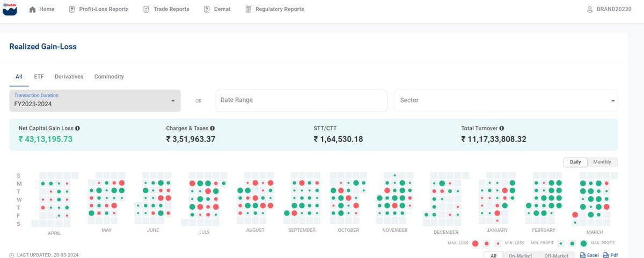Click the turnover value ₹ 11,17,33,808.32

494,139
